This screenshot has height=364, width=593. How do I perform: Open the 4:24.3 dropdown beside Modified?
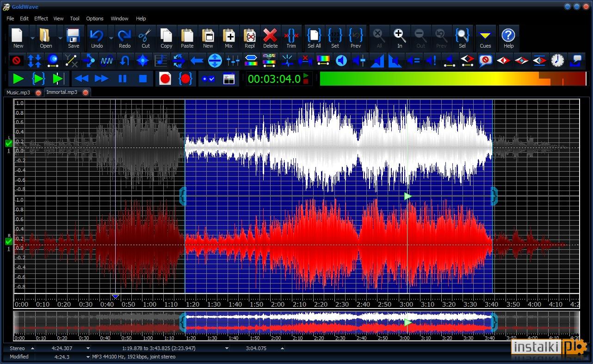coord(88,357)
